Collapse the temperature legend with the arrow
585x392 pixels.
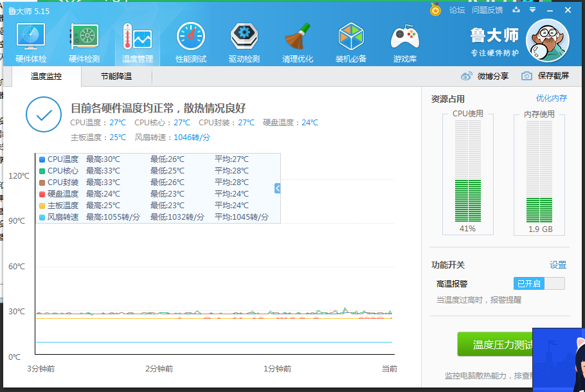click(x=277, y=188)
